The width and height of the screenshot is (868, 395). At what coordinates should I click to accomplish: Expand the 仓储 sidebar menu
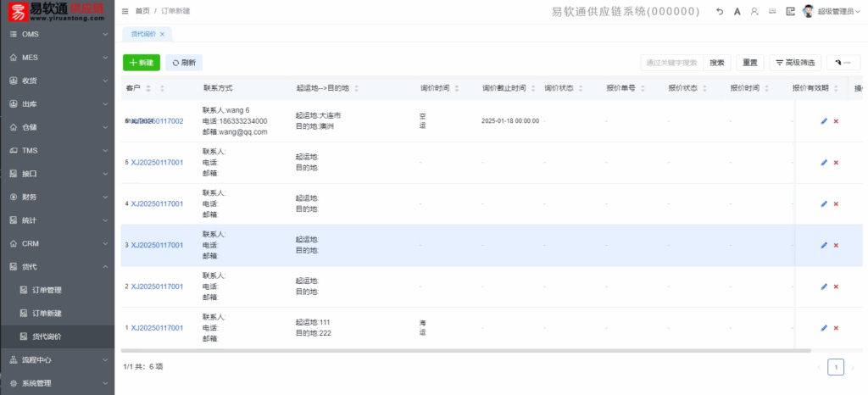click(57, 127)
